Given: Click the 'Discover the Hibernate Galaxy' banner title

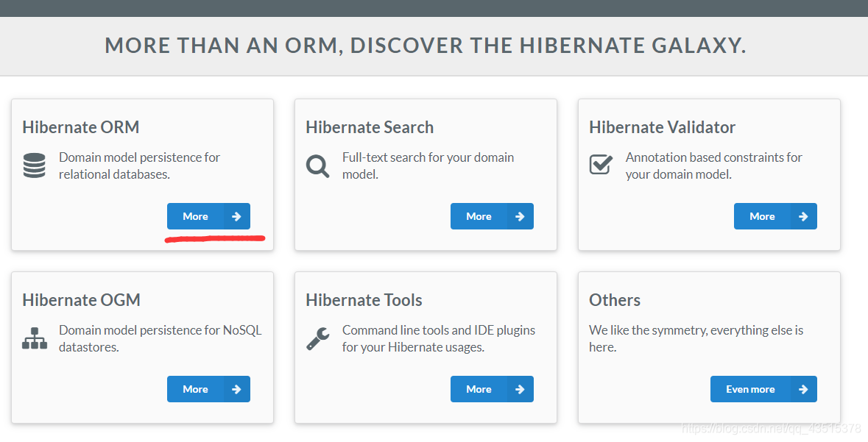Looking at the screenshot, I should pos(425,46).
